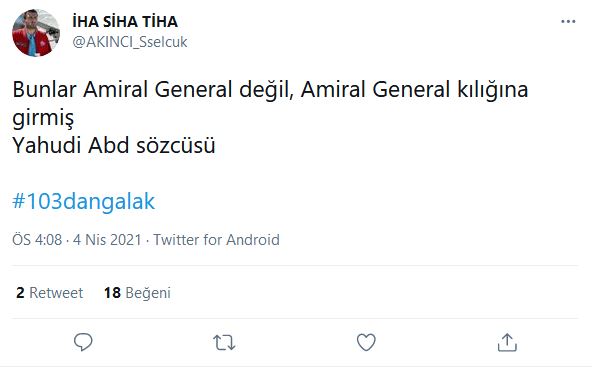View users under the Retweet label
Screen dimensions: 592x383
[56, 293]
